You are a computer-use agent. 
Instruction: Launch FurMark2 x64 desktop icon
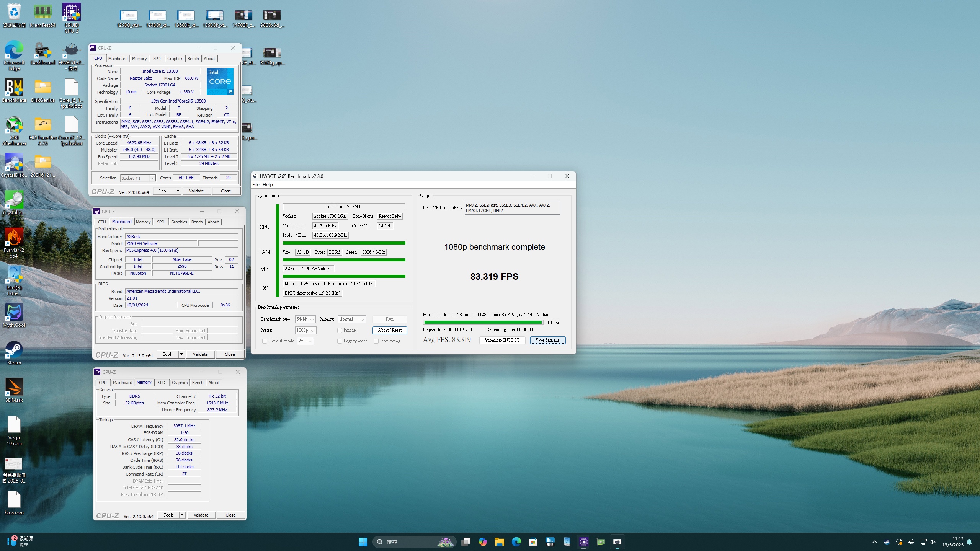[14, 243]
